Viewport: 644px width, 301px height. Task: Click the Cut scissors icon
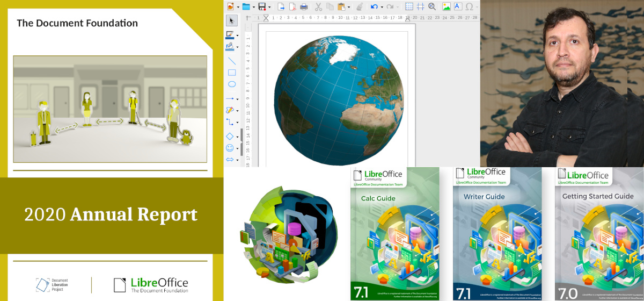coord(318,6)
